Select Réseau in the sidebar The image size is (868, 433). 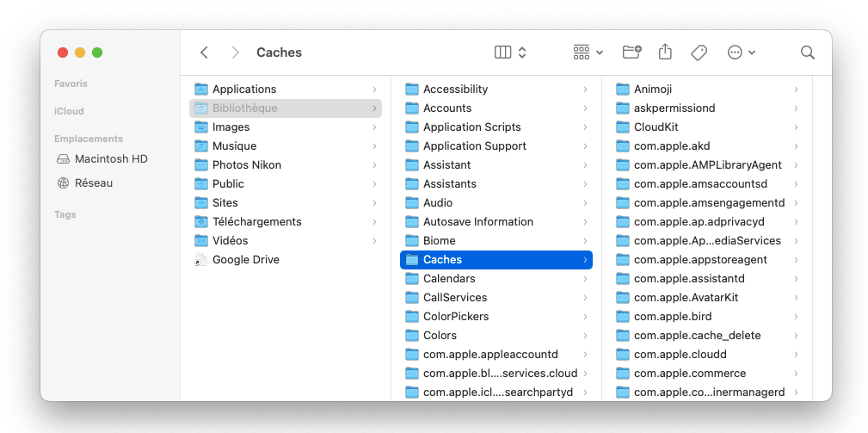94,183
